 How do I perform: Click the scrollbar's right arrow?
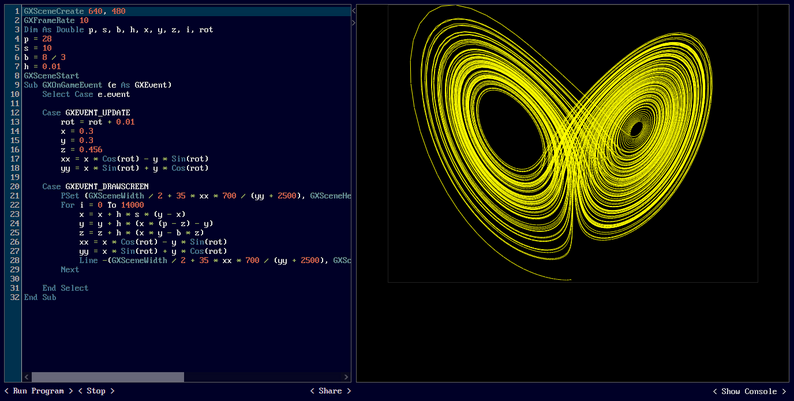tap(345, 377)
